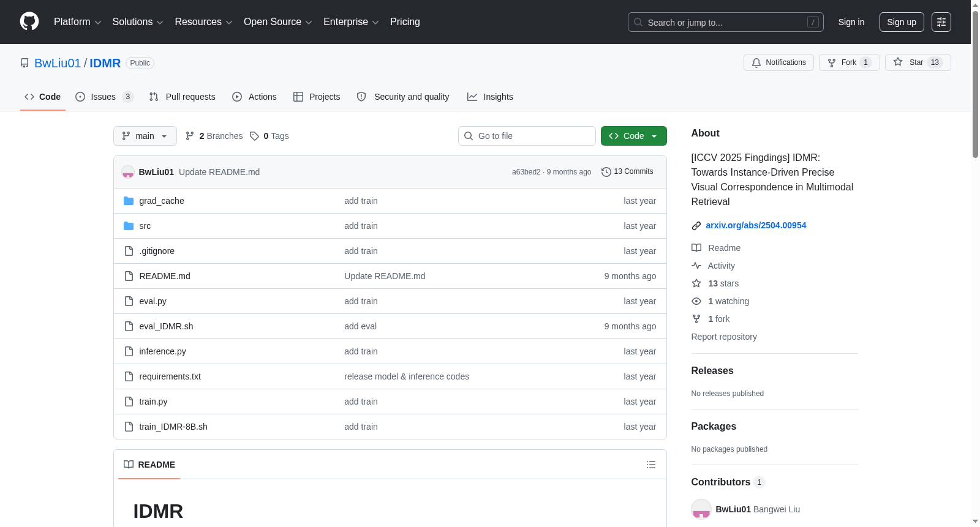The height and width of the screenshot is (527, 980).
Task: Click the Sign up button
Action: click(x=902, y=22)
